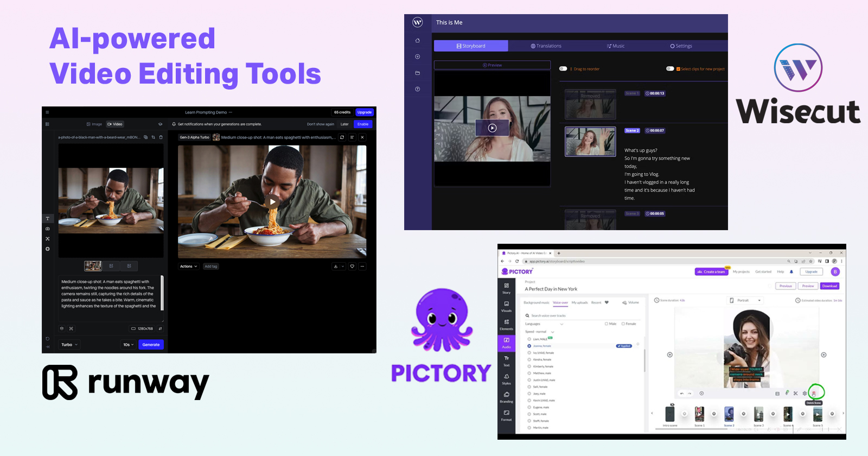Switch to Wisecut Music tab
The width and height of the screenshot is (868, 456).
click(x=616, y=46)
